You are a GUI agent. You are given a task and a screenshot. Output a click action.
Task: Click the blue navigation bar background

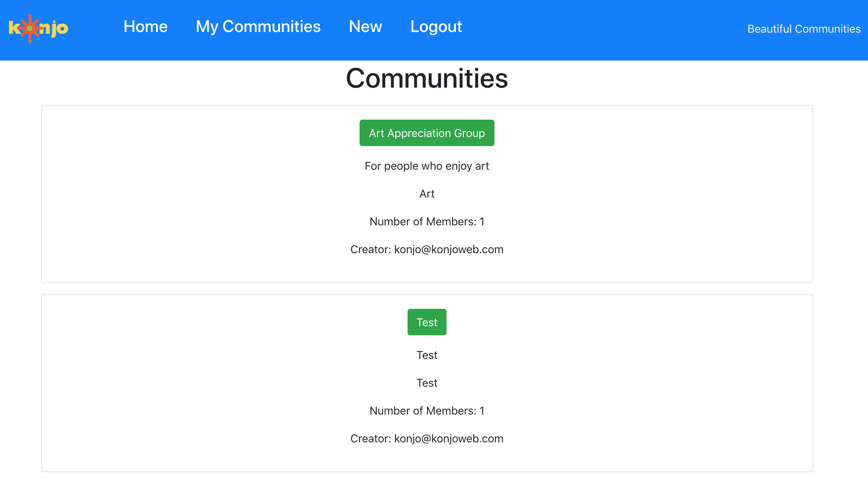591,28
